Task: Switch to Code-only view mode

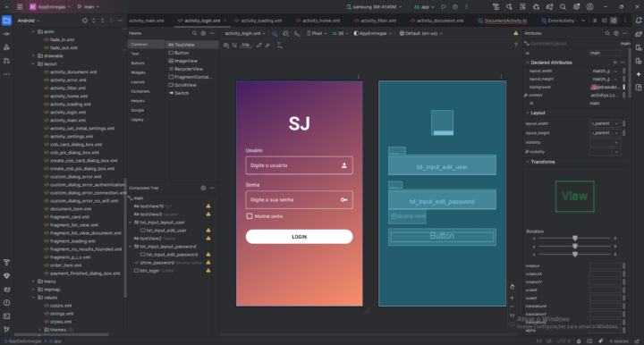Action: [x=595, y=21]
